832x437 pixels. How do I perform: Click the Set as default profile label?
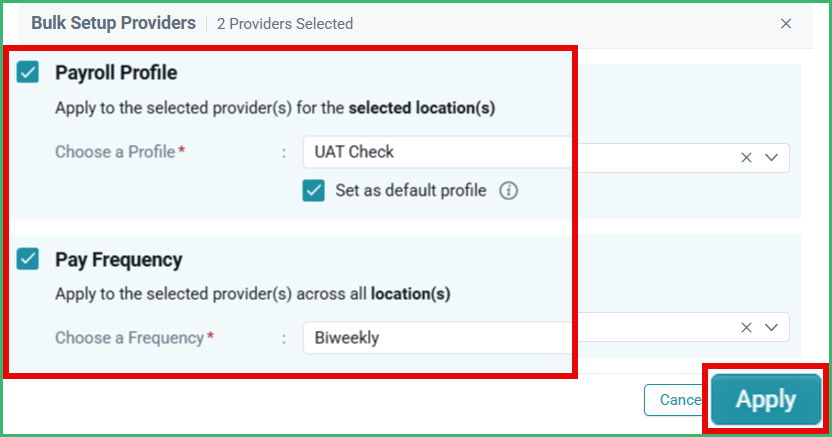tap(411, 190)
